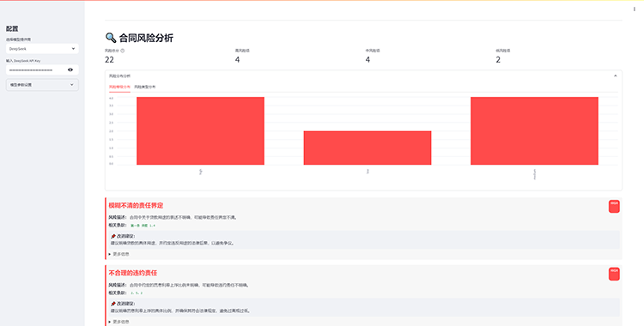This screenshot has width=644, height=326.
Task: Expand more info under 模糊不清的责任界定
Action: coord(119,254)
